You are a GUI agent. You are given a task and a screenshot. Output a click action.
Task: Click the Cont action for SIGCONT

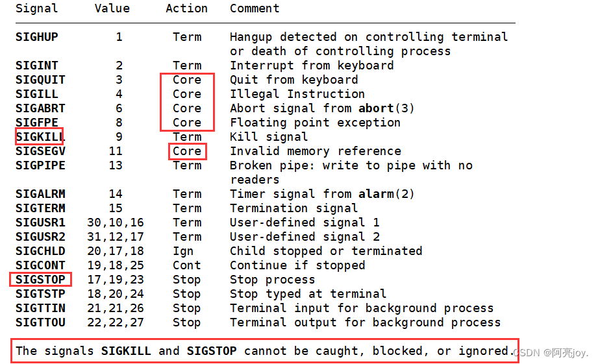click(x=186, y=265)
